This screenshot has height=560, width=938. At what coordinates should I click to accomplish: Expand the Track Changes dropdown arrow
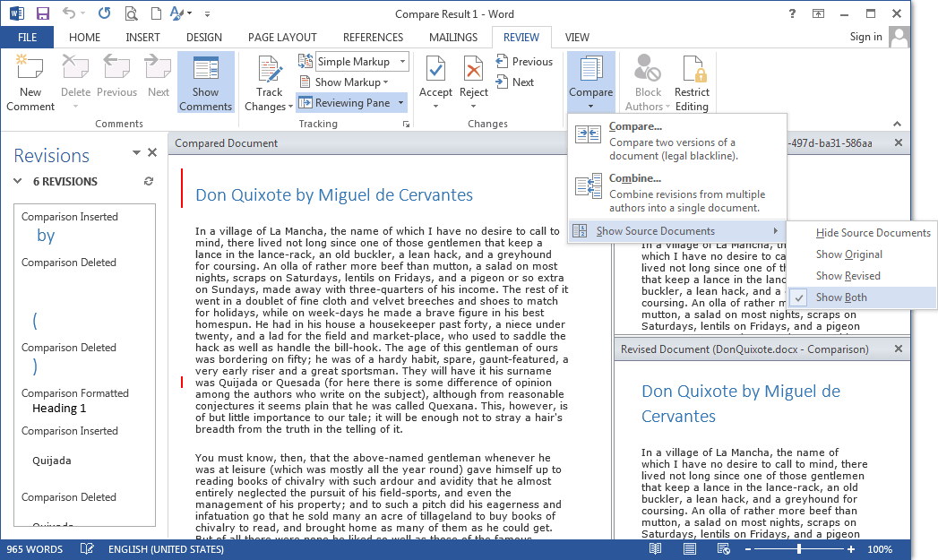[x=290, y=108]
